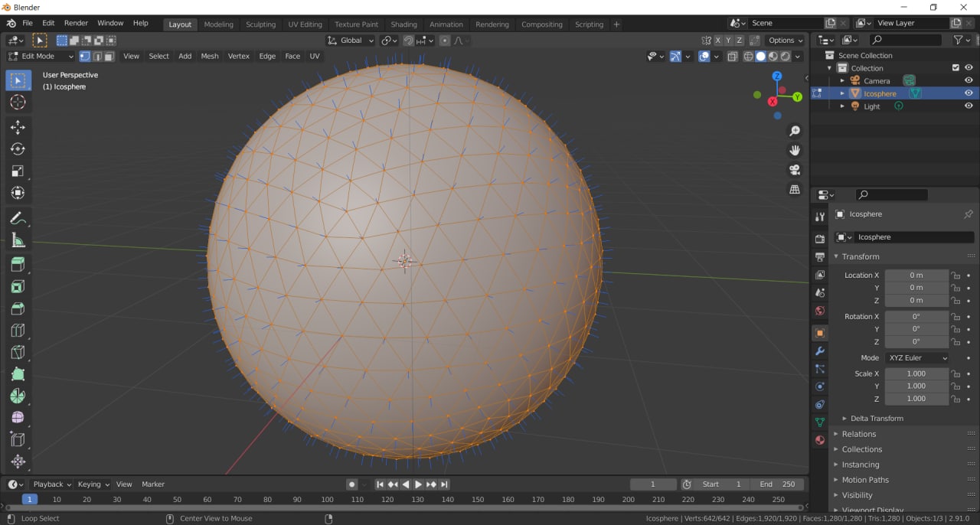Pick the Measure tool
980x525 pixels.
point(18,241)
